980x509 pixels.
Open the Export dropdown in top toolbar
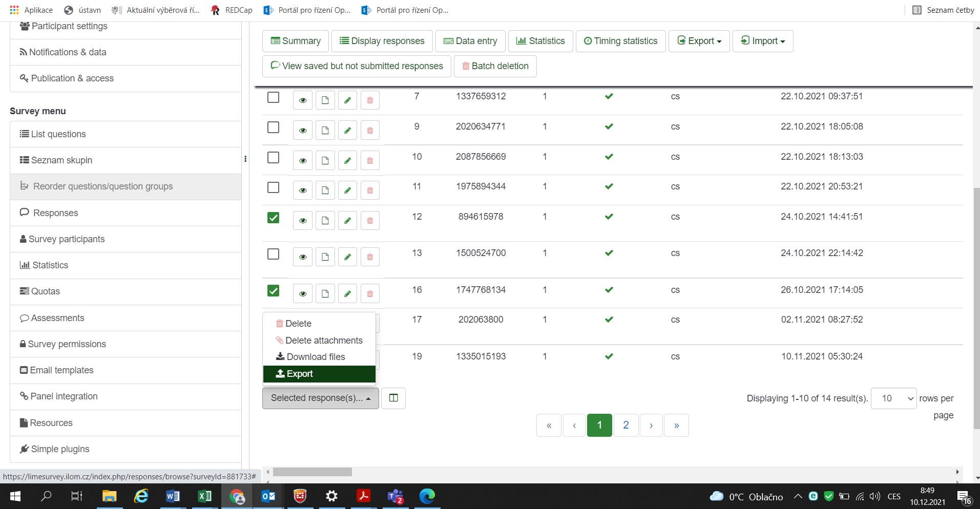coord(699,41)
